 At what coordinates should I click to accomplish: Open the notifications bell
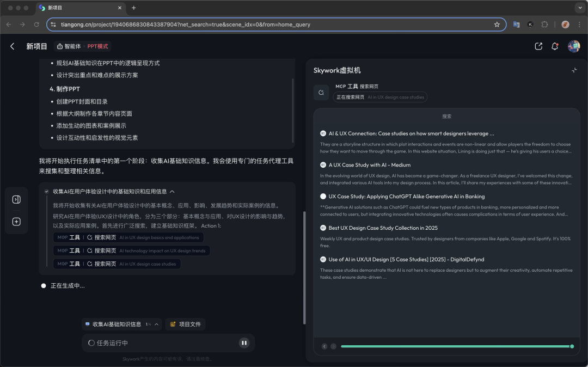pos(555,47)
